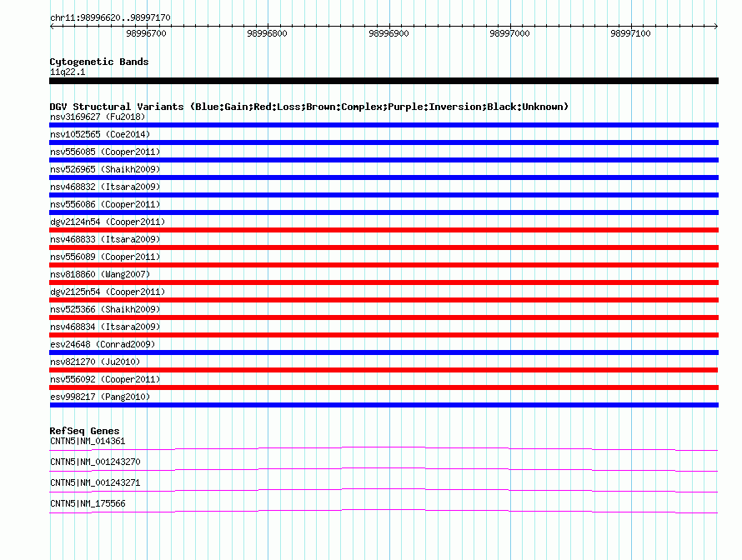
Task: Click the magenta line under CNTN5|NM_014361
Action: [x=384, y=448]
